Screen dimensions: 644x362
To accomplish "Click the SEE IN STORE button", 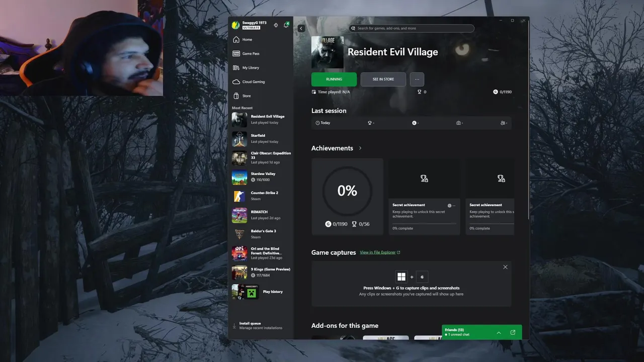I will pyautogui.click(x=383, y=79).
